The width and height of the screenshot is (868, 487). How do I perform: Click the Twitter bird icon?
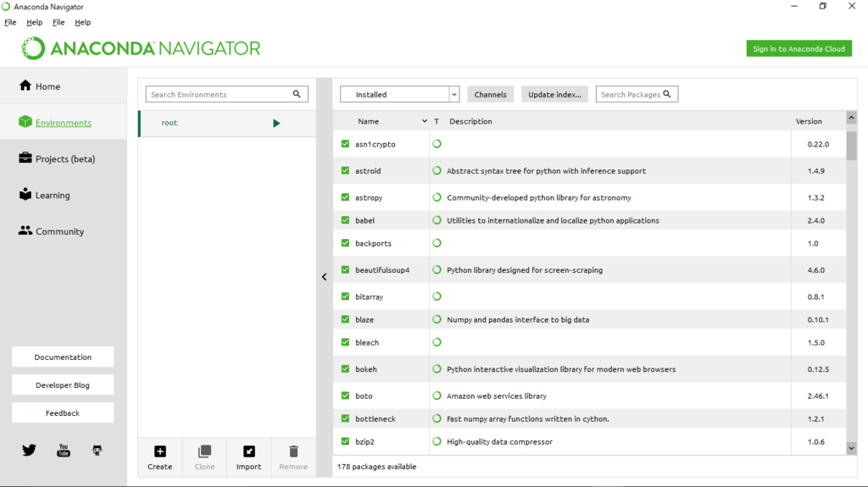tap(30, 451)
